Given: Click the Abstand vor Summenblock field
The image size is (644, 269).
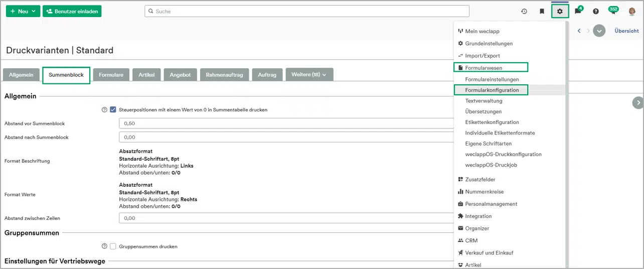Looking at the screenshot, I should pos(286,123).
